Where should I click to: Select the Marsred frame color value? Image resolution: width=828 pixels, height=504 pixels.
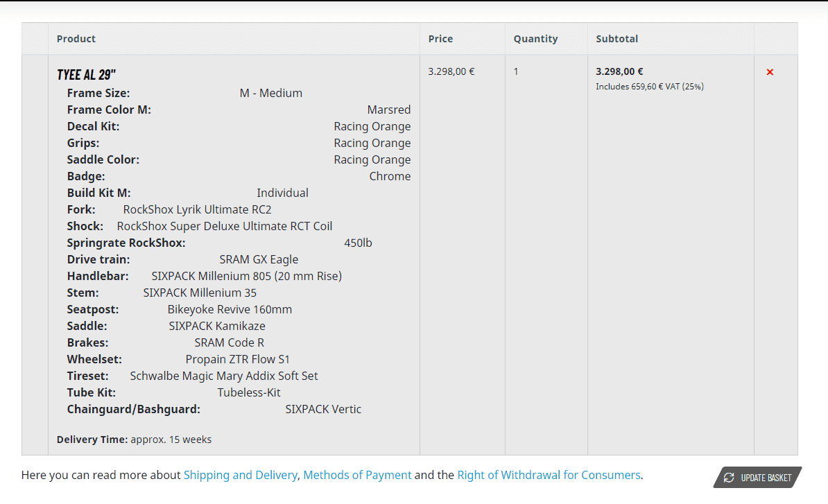tap(388, 110)
